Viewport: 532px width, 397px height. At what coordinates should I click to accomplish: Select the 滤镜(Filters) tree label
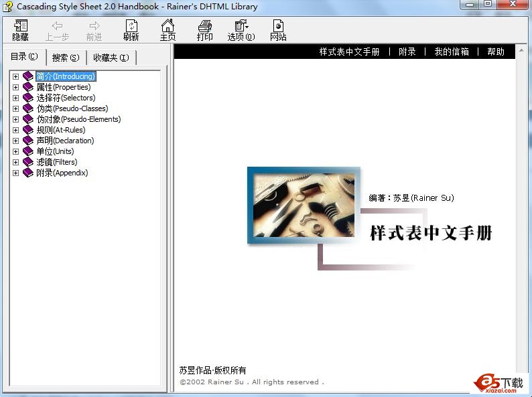(57, 162)
